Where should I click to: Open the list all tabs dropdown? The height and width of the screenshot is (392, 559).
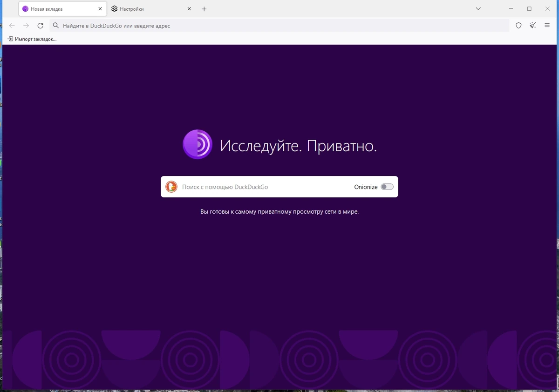(478, 9)
